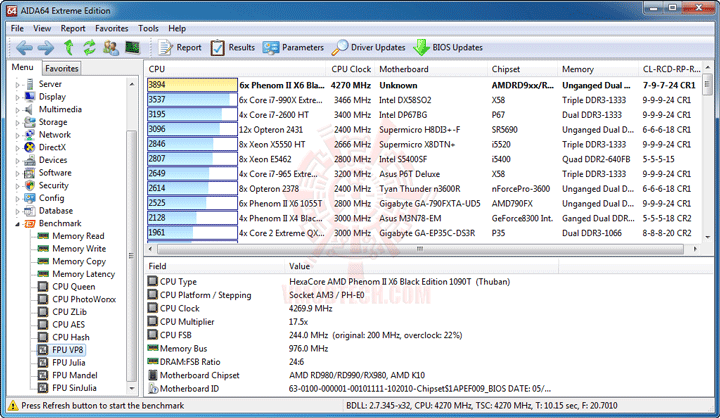Click the menu tree vertical scrollbar
Viewport: 720px width, 418px height.
[x=131, y=255]
